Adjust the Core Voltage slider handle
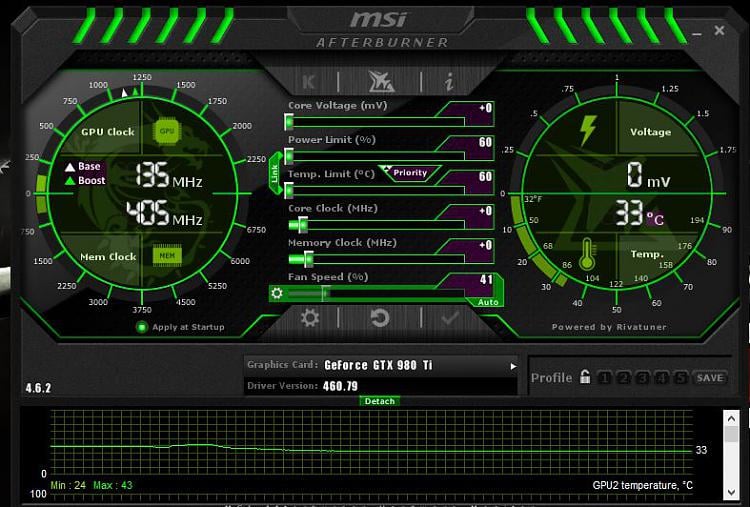This screenshot has height=507, width=750. point(289,122)
